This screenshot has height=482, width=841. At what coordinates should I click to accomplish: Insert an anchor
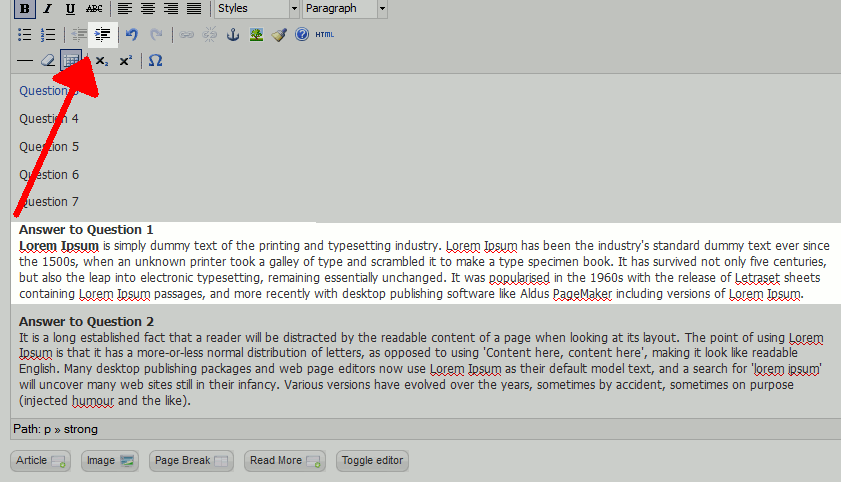click(x=233, y=34)
